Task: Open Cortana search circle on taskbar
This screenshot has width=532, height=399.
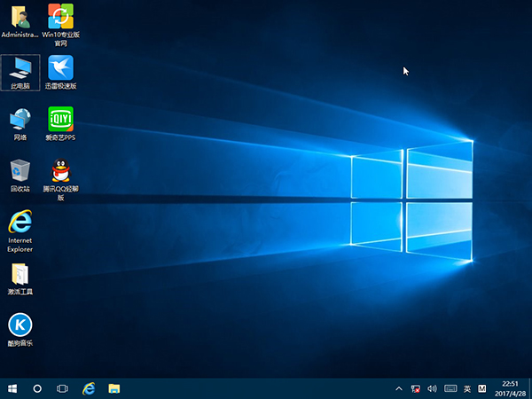Action: point(37,388)
